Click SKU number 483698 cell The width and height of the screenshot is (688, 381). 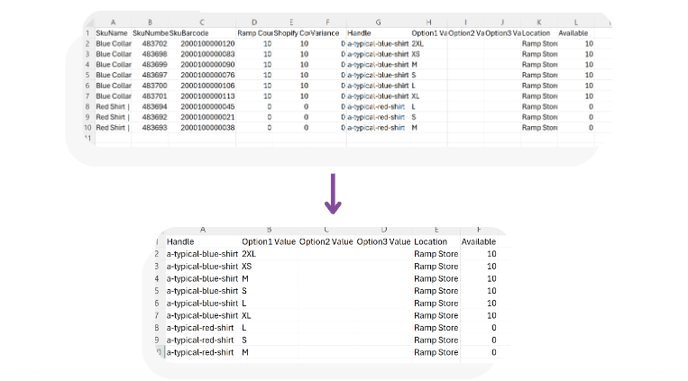[150, 54]
